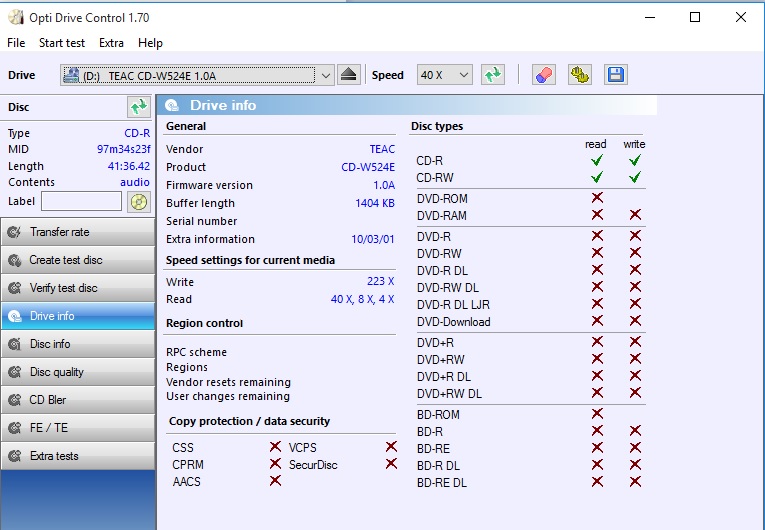Click the CD-RW write green checkmark
The image size is (765, 530).
(635, 177)
